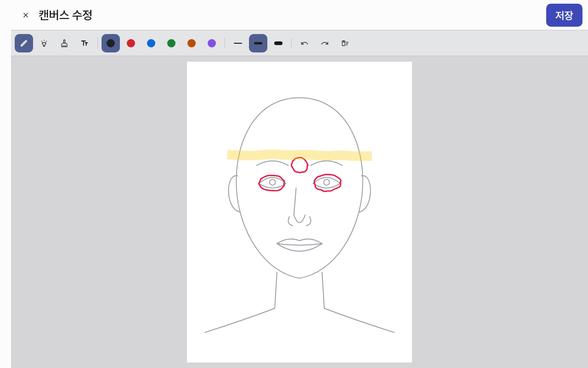Screen dimensions: 588x368
Task: Set thick stroke width
Action: pos(278,43)
